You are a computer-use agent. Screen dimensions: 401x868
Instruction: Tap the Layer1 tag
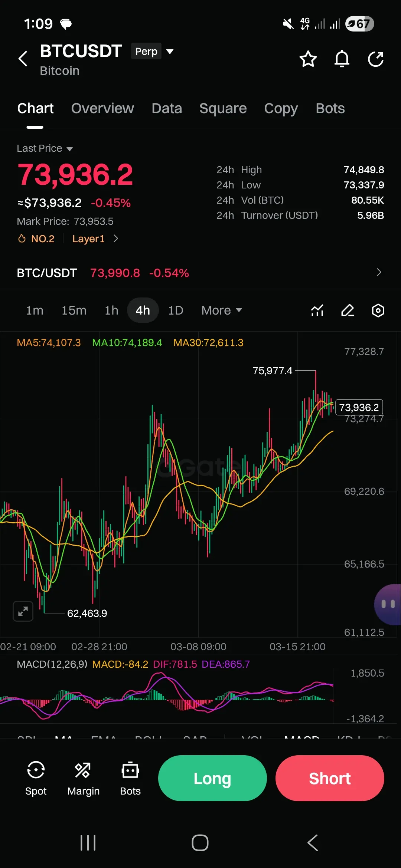point(88,239)
